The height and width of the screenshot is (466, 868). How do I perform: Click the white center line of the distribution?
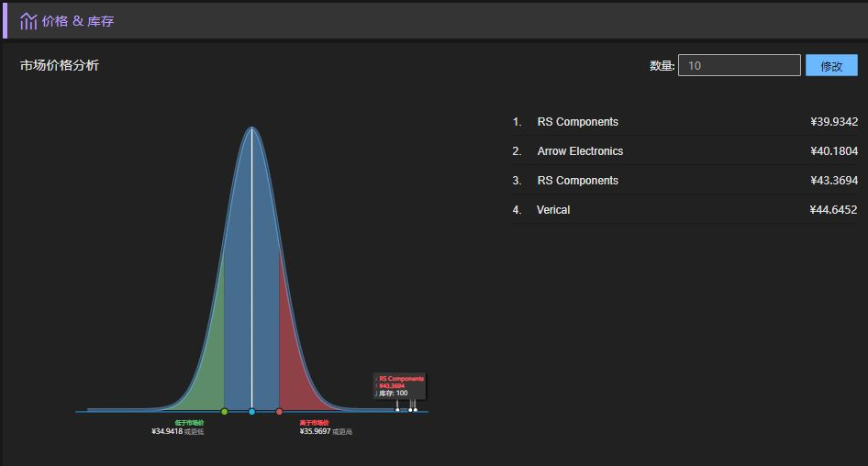coord(251,275)
